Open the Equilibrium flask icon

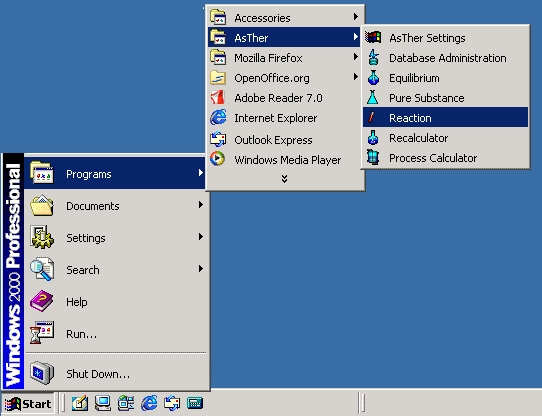point(373,78)
